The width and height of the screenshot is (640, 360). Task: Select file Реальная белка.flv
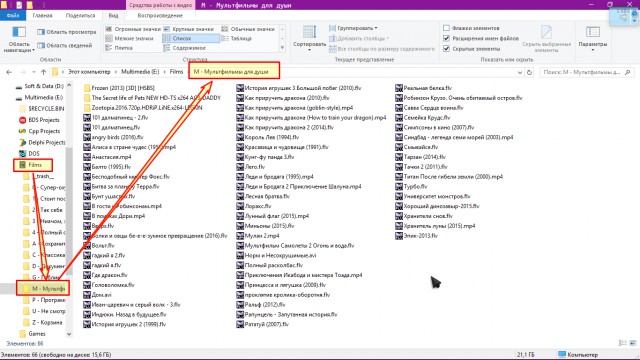point(423,88)
